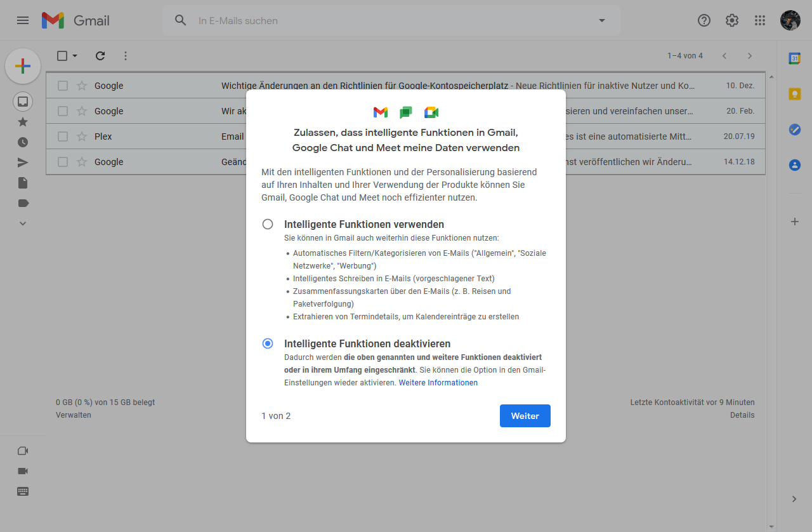Refresh the inbox list
812x532 pixels.
(100, 56)
